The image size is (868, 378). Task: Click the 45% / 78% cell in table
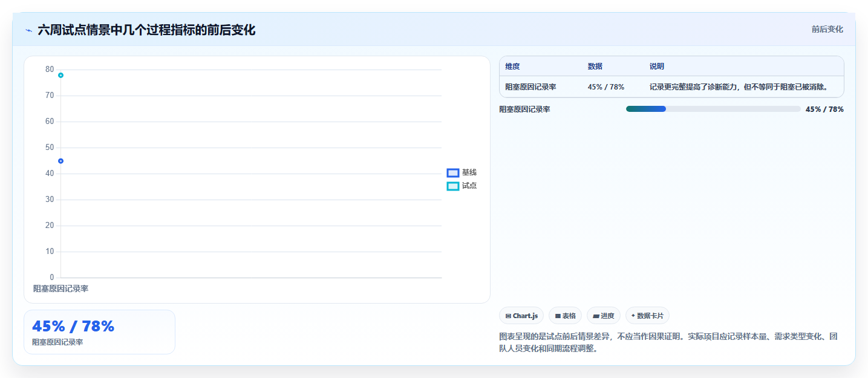click(x=605, y=87)
